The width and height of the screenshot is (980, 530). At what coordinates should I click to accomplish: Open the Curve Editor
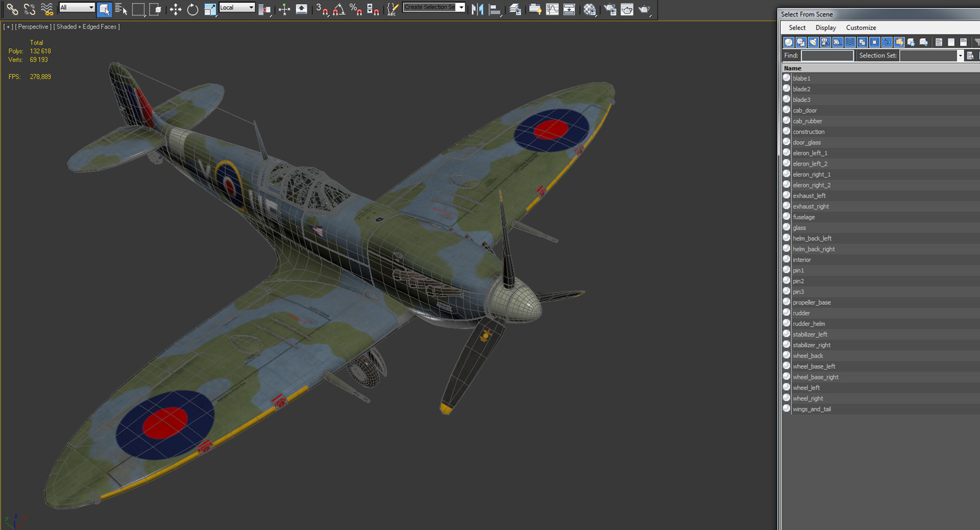click(552, 9)
